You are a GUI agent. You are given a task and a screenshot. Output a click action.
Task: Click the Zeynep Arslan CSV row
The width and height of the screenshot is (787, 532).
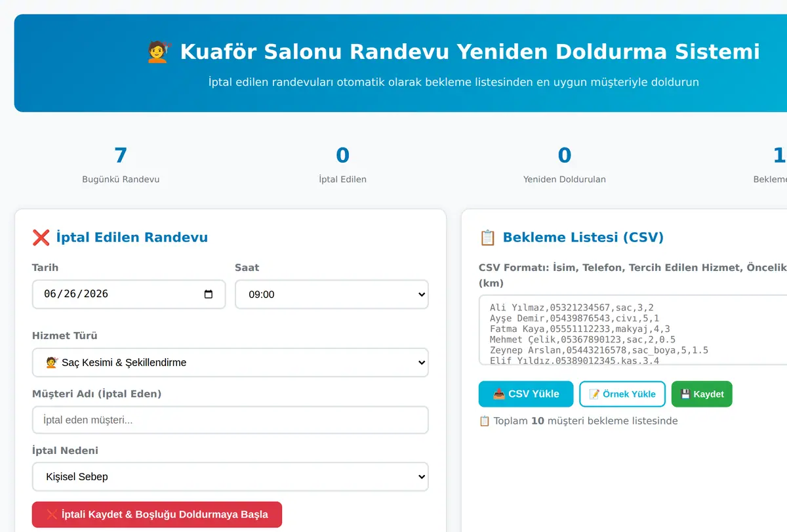(x=599, y=350)
